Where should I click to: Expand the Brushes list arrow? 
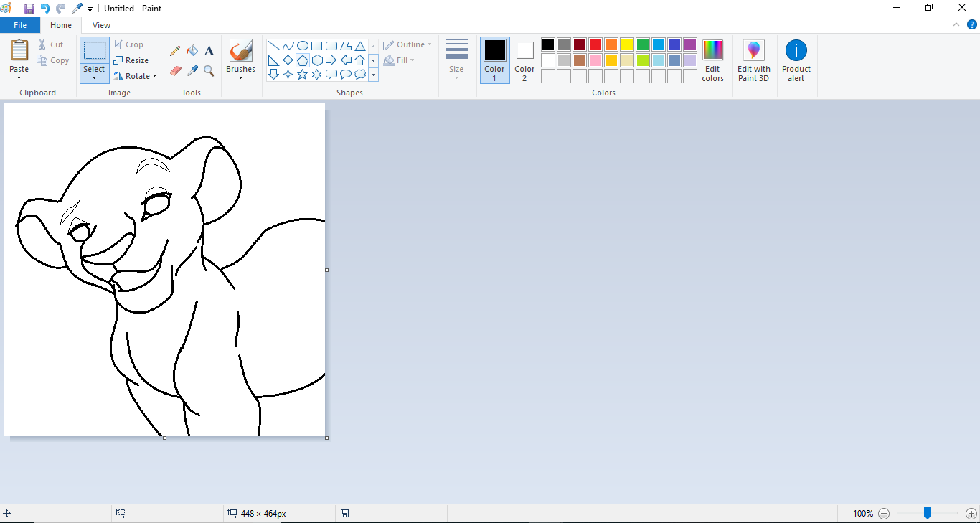[240, 77]
